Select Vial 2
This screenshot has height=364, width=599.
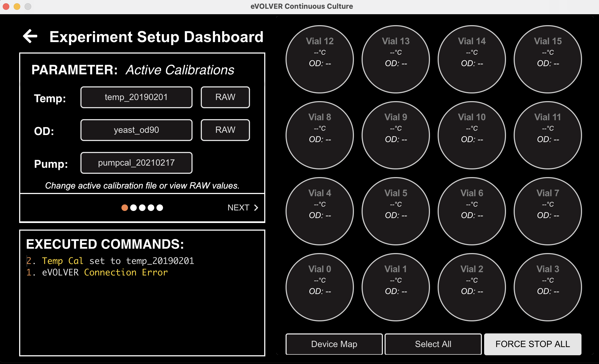(472, 287)
